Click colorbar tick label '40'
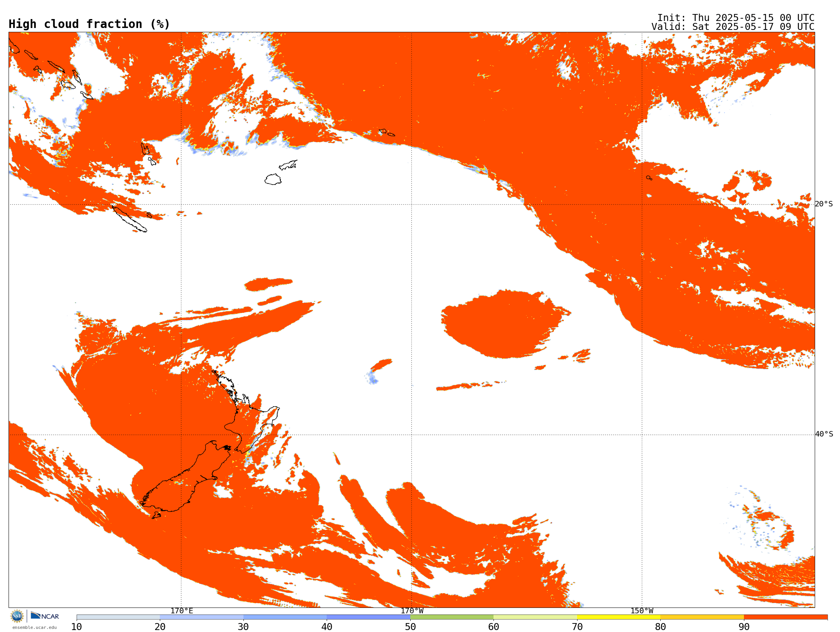The image size is (840, 632). [x=327, y=627]
